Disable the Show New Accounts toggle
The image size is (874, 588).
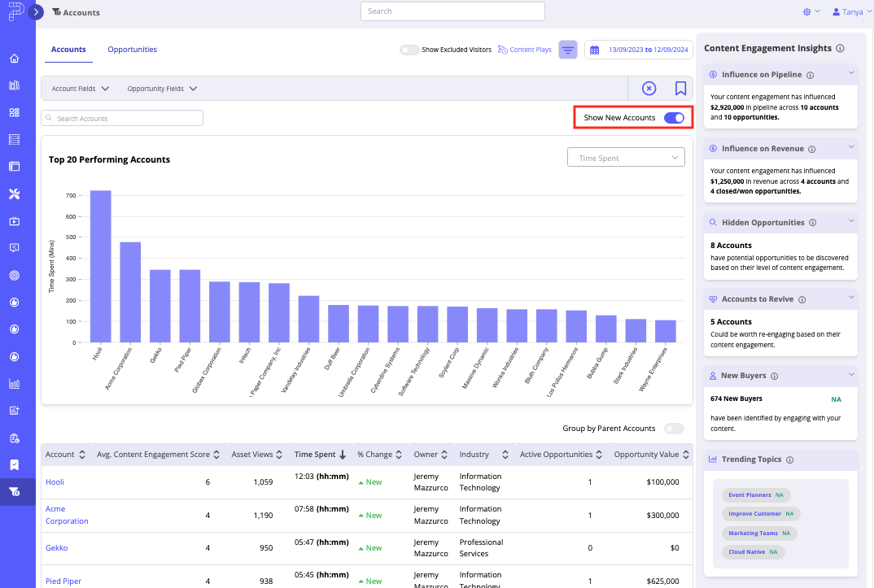(x=675, y=117)
